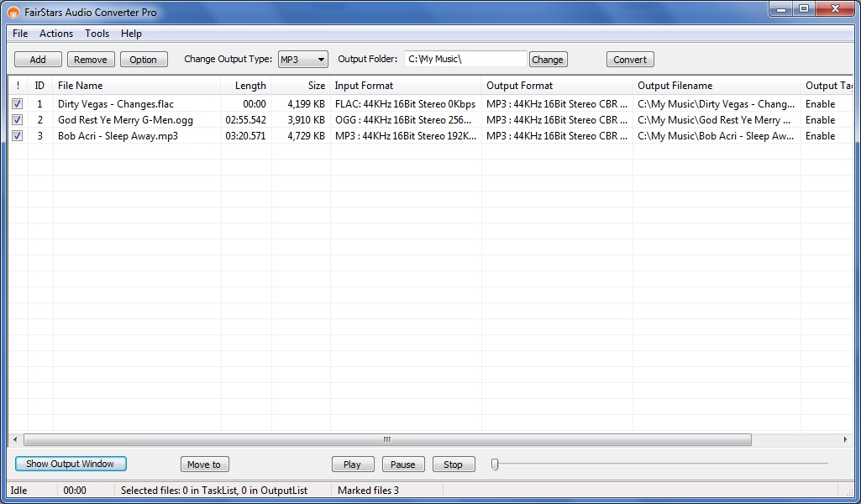Open the Tools menu
Image resolution: width=861 pixels, height=504 pixels.
pyautogui.click(x=97, y=34)
